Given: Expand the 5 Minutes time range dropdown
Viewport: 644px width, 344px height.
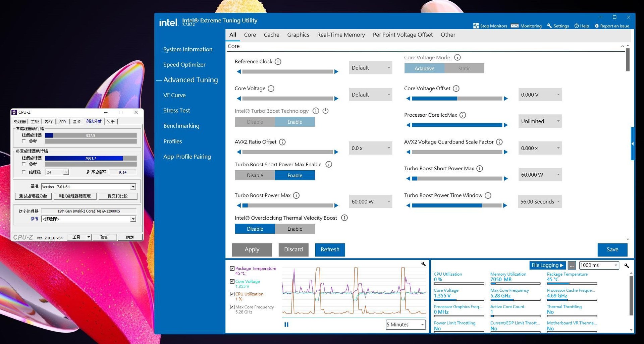Looking at the screenshot, I should [x=406, y=325].
